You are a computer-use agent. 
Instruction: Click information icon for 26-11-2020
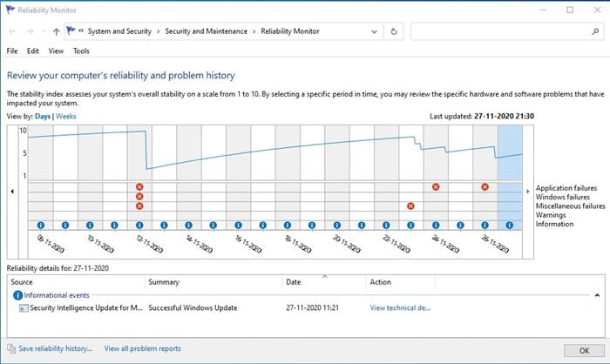485,225
